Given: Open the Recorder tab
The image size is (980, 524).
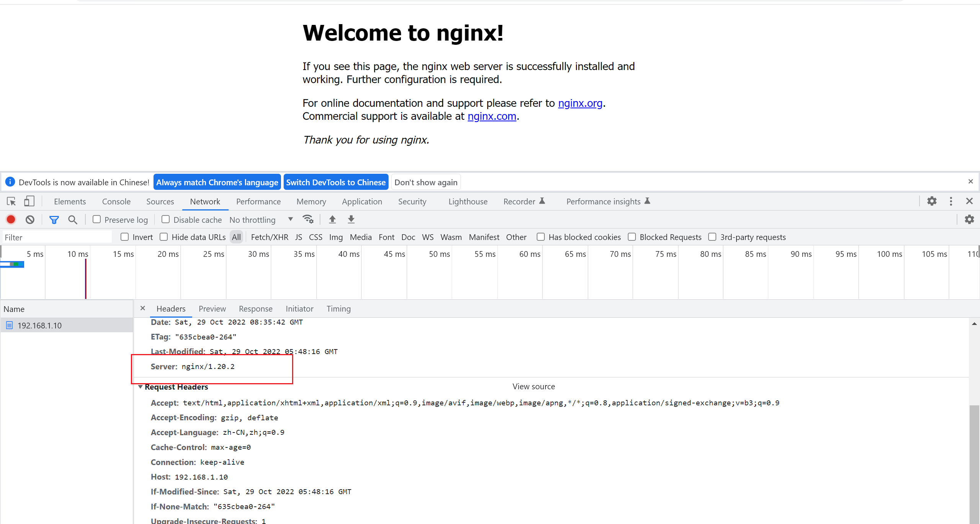Looking at the screenshot, I should 524,202.
